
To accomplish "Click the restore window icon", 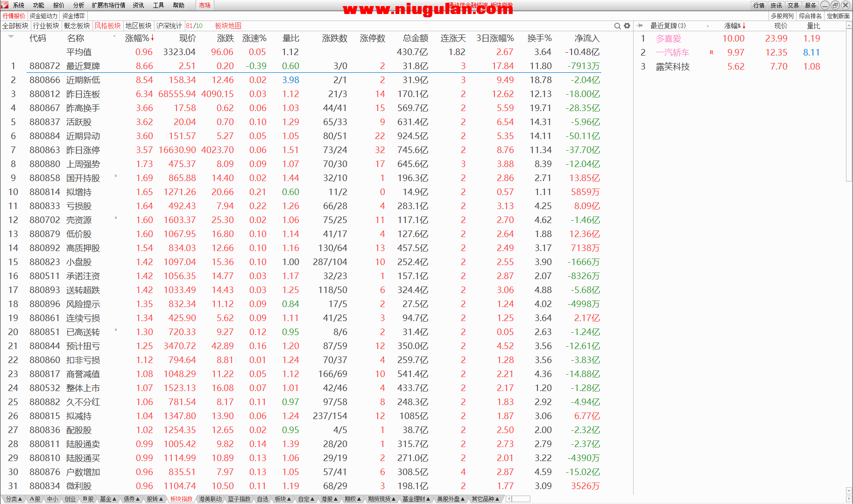I will click(x=835, y=5).
